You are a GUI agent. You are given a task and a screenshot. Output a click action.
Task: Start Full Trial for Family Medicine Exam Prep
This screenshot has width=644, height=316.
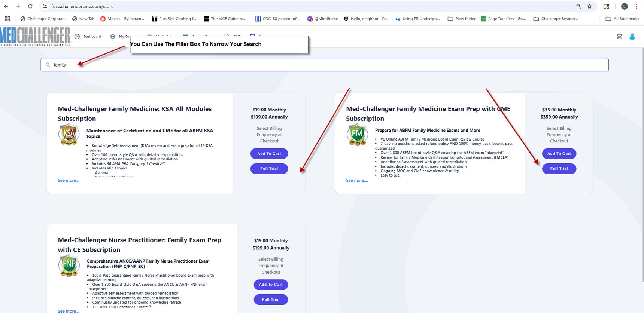coord(559,169)
